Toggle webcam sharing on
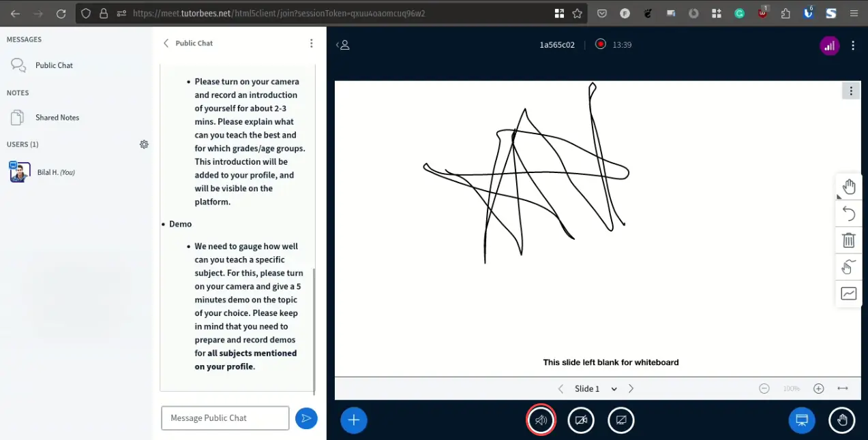868x440 pixels. click(x=581, y=420)
